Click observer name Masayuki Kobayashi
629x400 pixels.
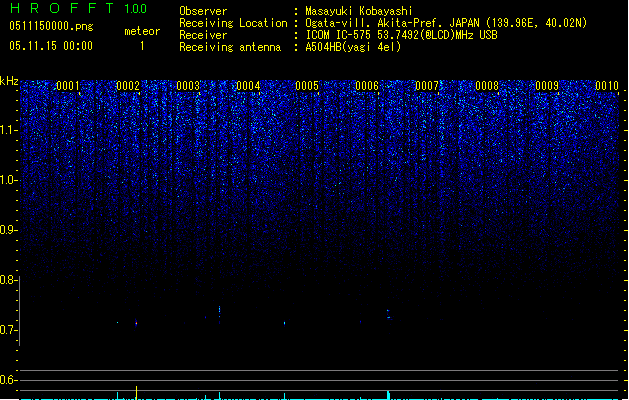(359, 11)
